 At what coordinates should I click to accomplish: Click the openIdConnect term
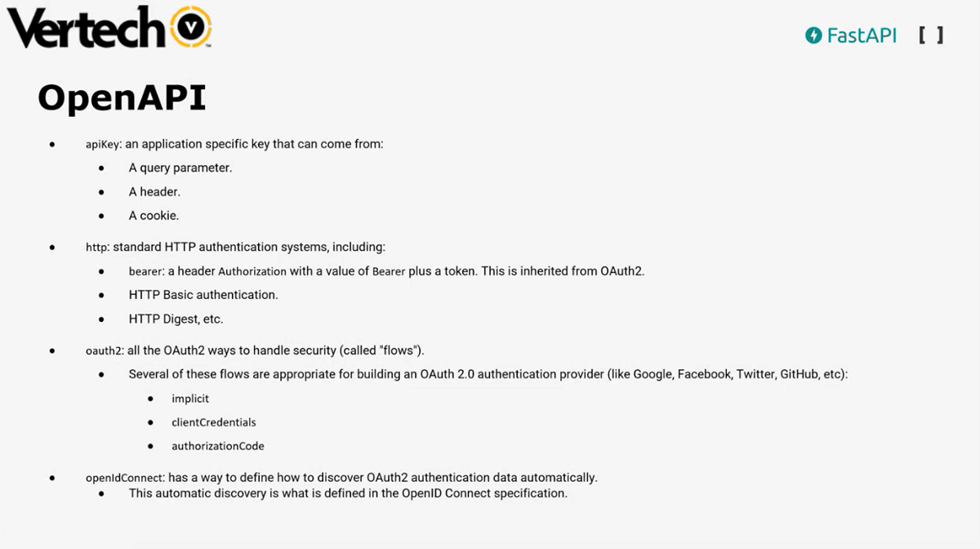tap(125, 478)
